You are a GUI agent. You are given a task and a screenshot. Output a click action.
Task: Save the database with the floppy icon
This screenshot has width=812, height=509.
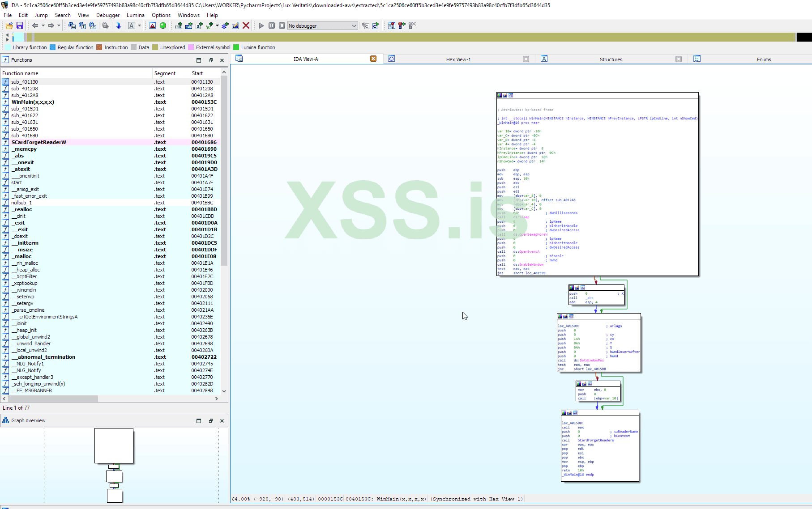point(20,25)
